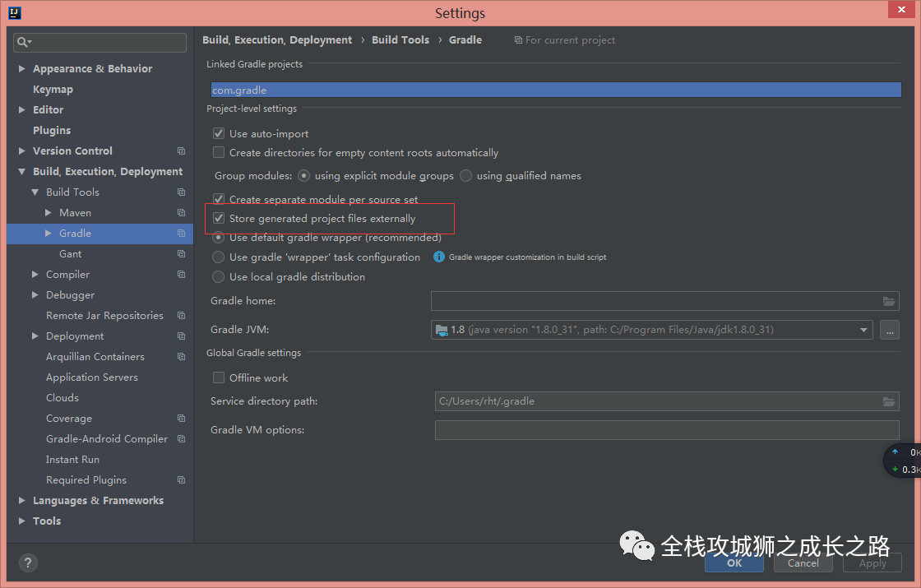Enable Create directories for empty content roots
This screenshot has height=588, width=921.
[219, 152]
